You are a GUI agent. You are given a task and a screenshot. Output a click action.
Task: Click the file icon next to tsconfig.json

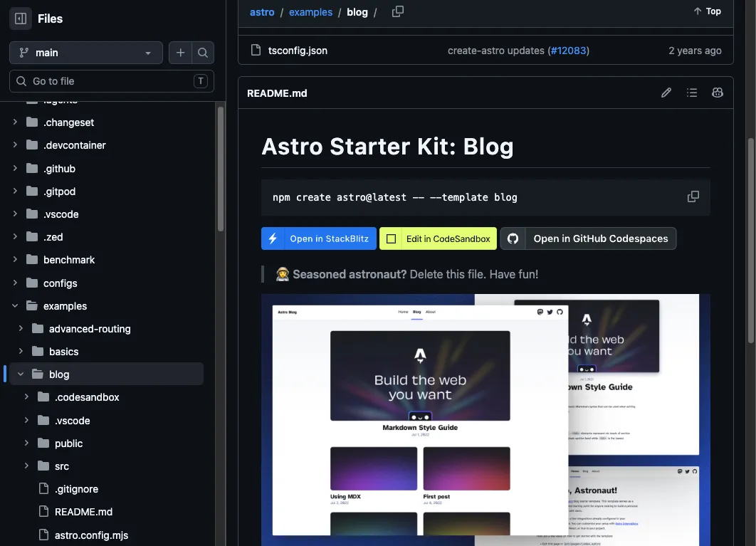pyautogui.click(x=256, y=50)
